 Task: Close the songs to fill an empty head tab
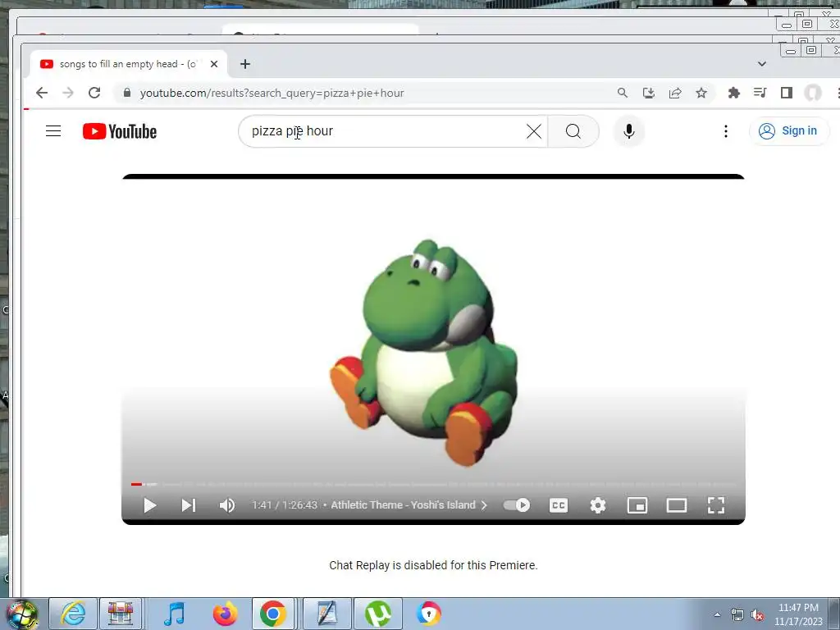click(x=214, y=64)
